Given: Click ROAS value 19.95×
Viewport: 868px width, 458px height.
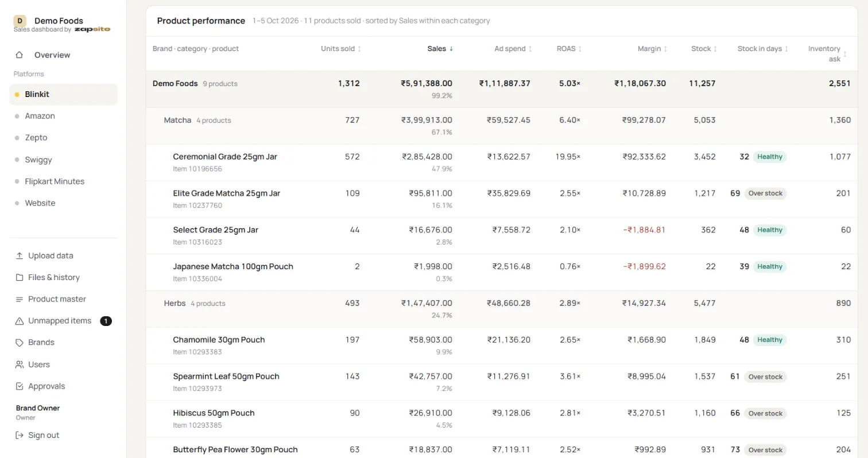Looking at the screenshot, I should tap(568, 157).
